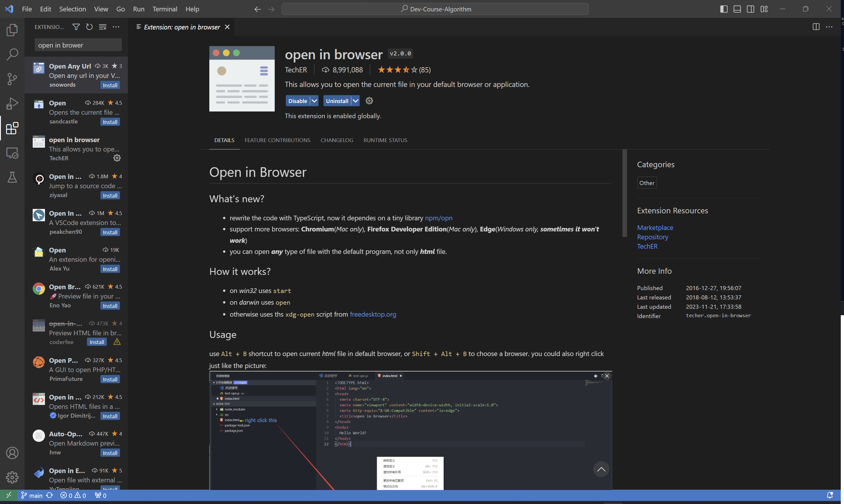Image resolution: width=844 pixels, height=504 pixels.
Task: Focus the extensions search input field
Action: tap(78, 45)
